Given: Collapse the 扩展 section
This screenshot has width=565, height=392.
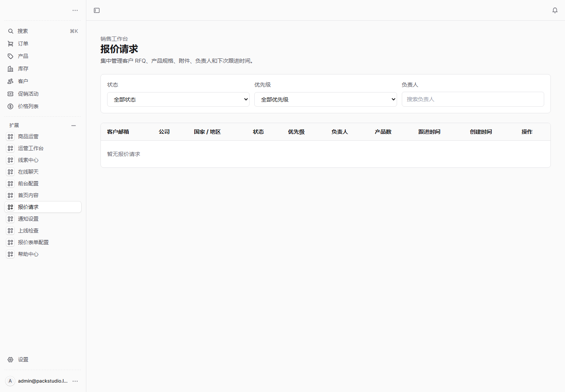Looking at the screenshot, I should pos(73,125).
